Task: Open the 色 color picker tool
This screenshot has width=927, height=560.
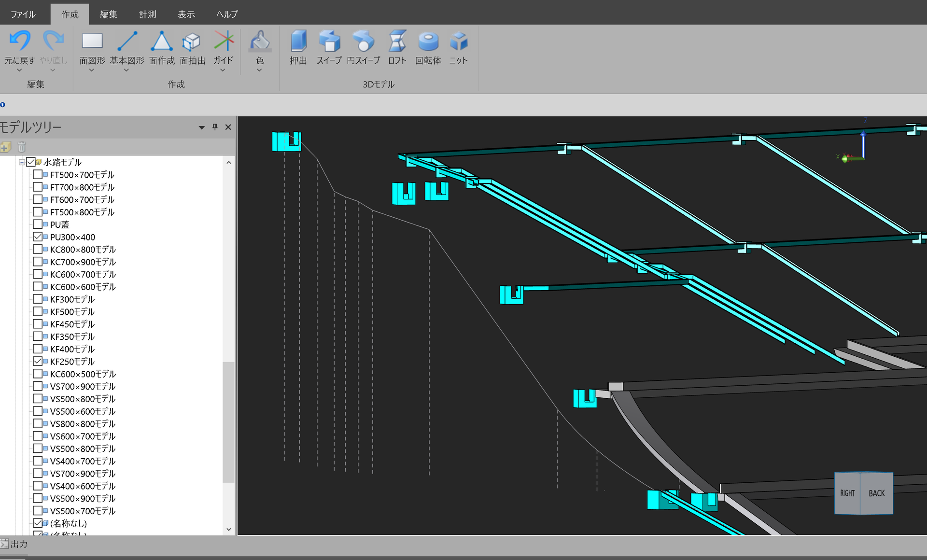Action: click(x=260, y=42)
